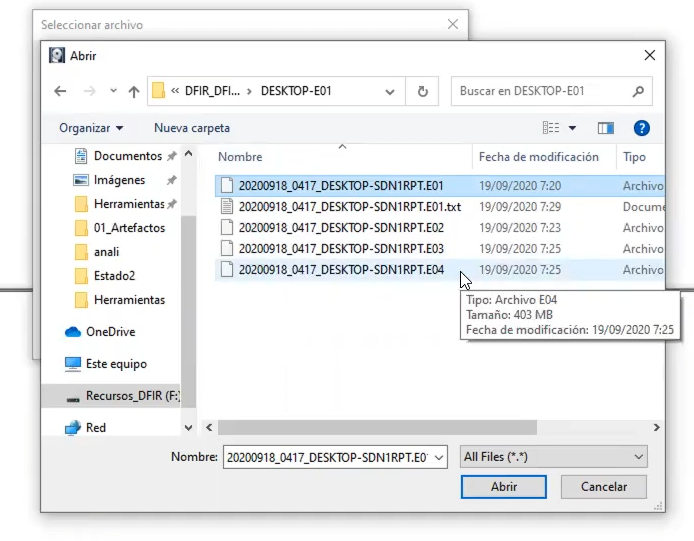
Task: Select file 20200918_0417_DESKTOP-SDN1RPT.E03
Action: pyautogui.click(x=341, y=249)
